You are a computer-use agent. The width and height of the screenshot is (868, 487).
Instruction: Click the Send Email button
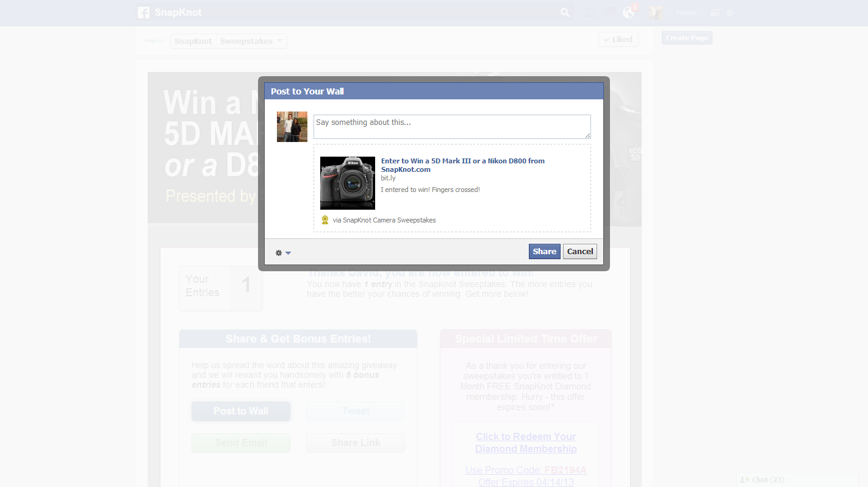[x=241, y=443]
